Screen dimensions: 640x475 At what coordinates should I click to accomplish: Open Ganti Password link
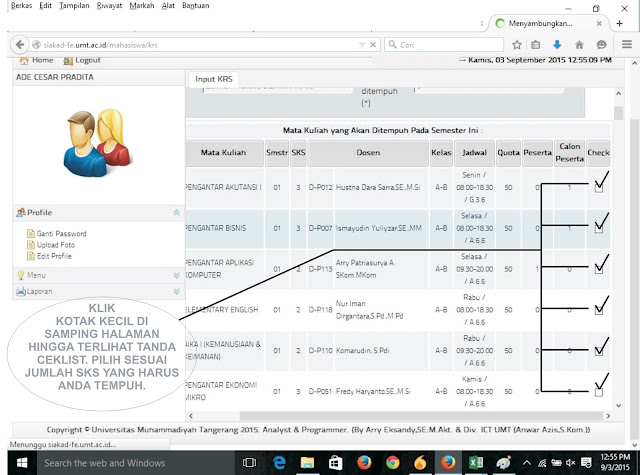click(x=61, y=234)
